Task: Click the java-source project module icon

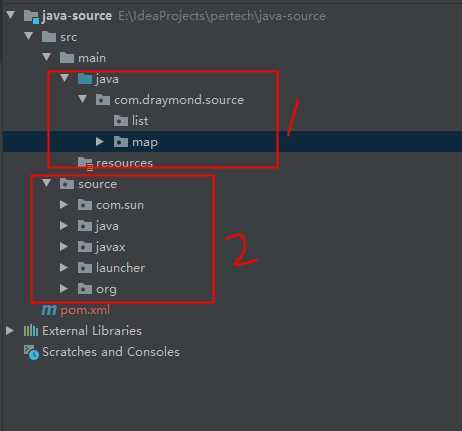Action: (x=32, y=16)
